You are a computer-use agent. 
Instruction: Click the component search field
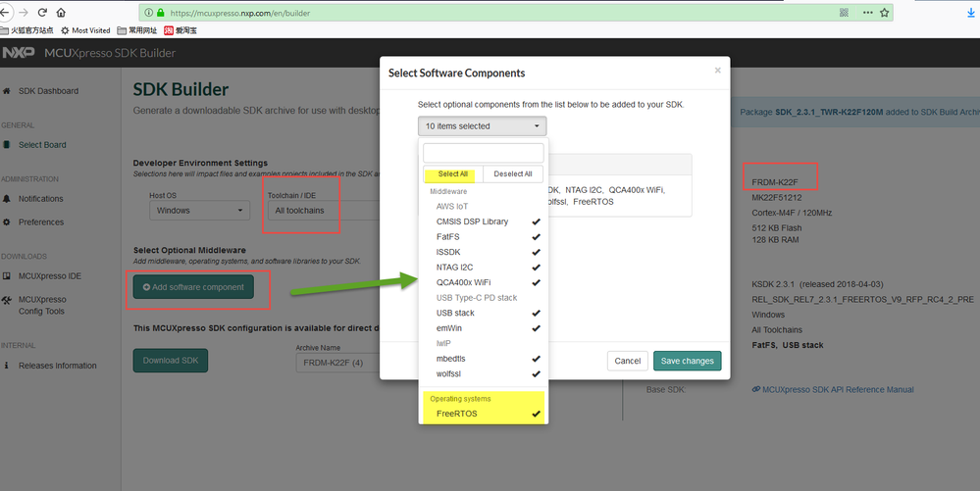pyautogui.click(x=483, y=153)
